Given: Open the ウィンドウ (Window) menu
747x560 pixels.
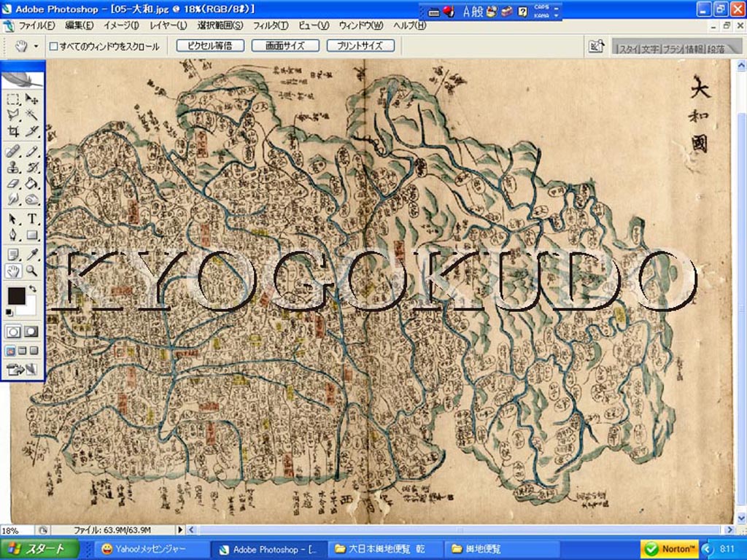Looking at the screenshot, I should [x=360, y=26].
